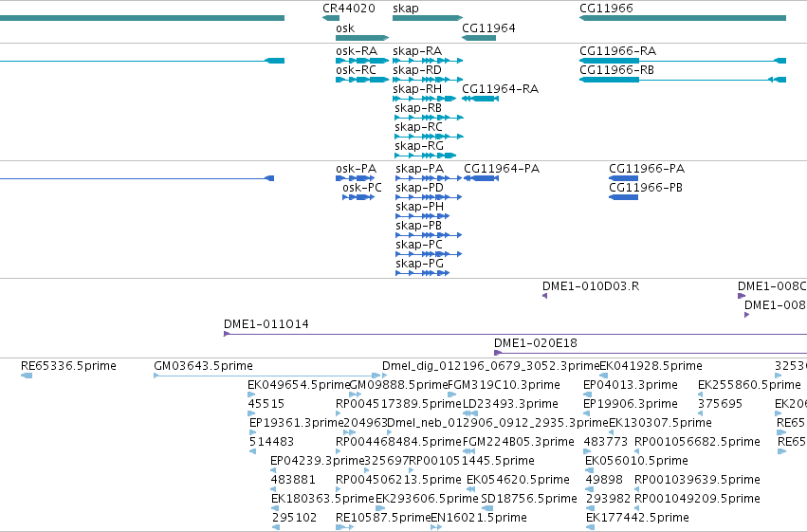Viewport: 807px width, 532px height.
Task: Choose the skap-PH protein label
Action: (419, 207)
